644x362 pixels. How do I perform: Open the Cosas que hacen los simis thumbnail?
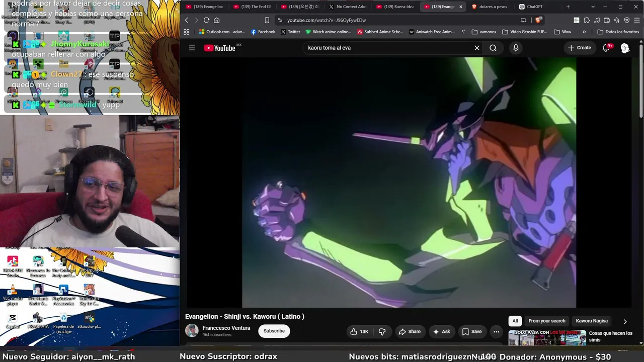point(547,337)
